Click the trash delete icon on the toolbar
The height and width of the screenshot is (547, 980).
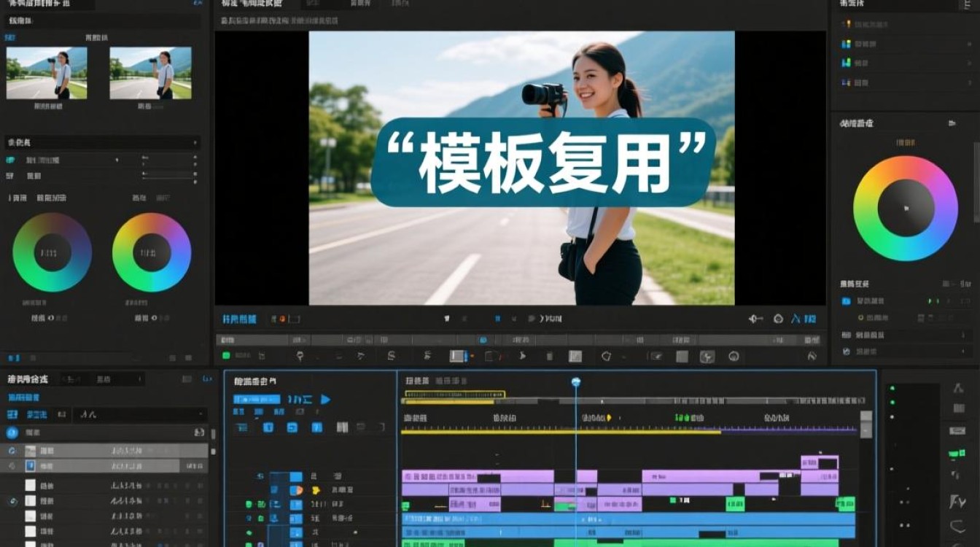point(549,356)
